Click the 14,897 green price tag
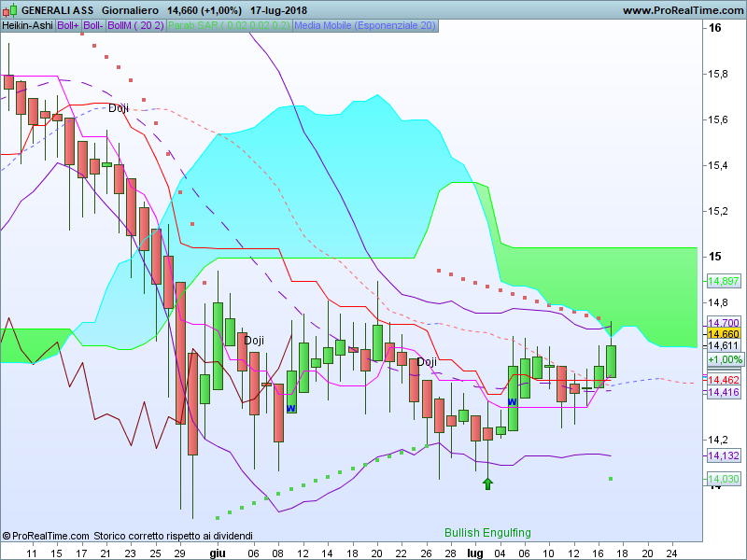Screen dimensions: 747x560 (x=723, y=281)
